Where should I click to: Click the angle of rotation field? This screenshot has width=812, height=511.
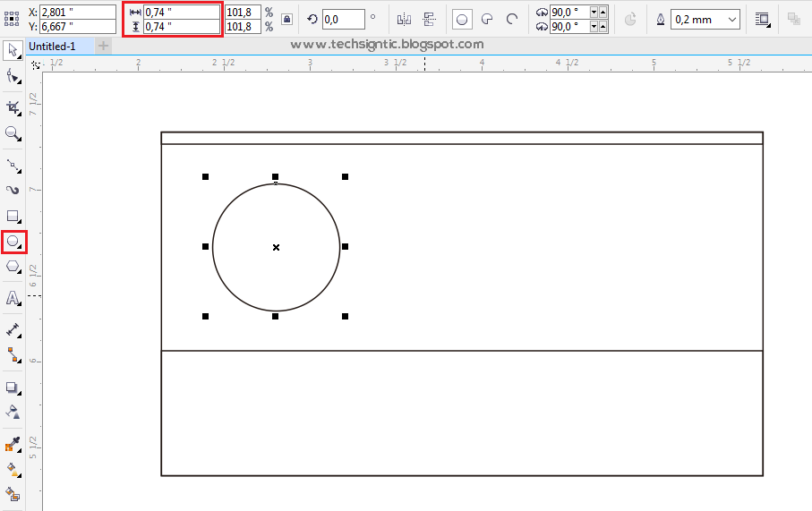coord(344,20)
